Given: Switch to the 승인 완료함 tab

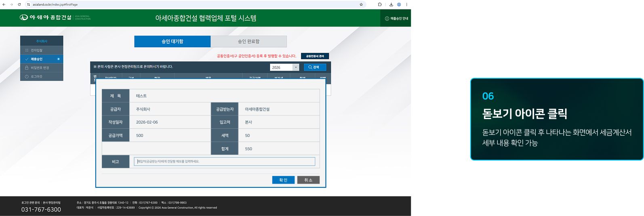Looking at the screenshot, I should (x=249, y=41).
